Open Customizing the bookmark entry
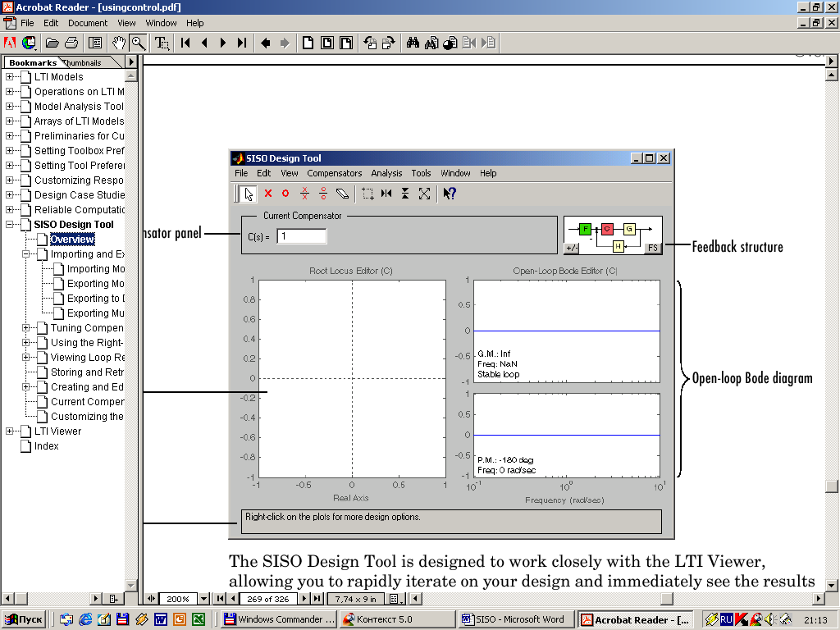This screenshot has width=840, height=630. point(87,417)
